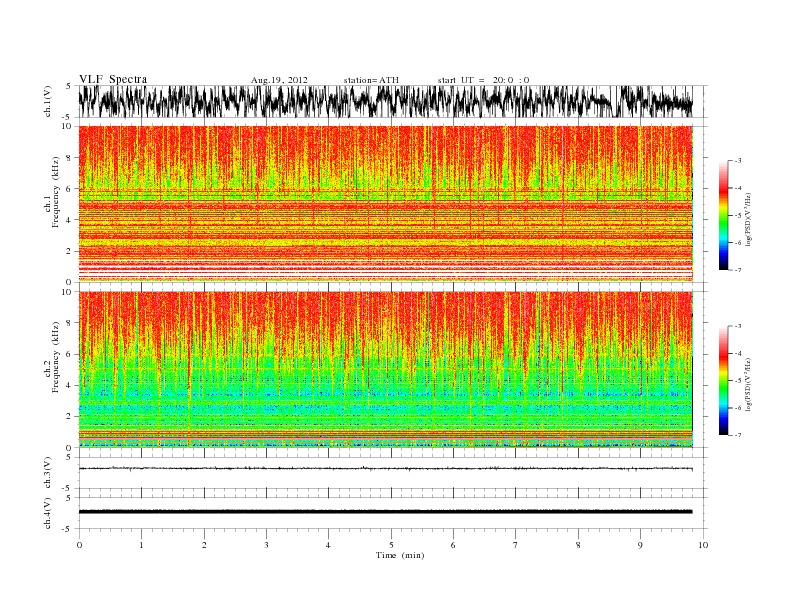Image resolution: width=792 pixels, height=612 pixels.
Task: Click the ch.1 spectrogram panel
Action: tap(386, 203)
